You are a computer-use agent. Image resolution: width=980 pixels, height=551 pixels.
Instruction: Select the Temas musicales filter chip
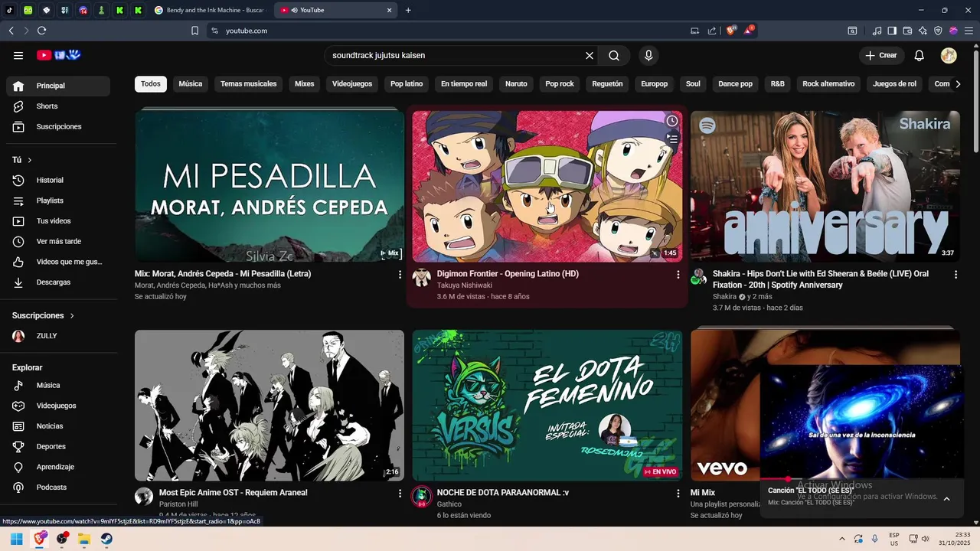coord(249,84)
